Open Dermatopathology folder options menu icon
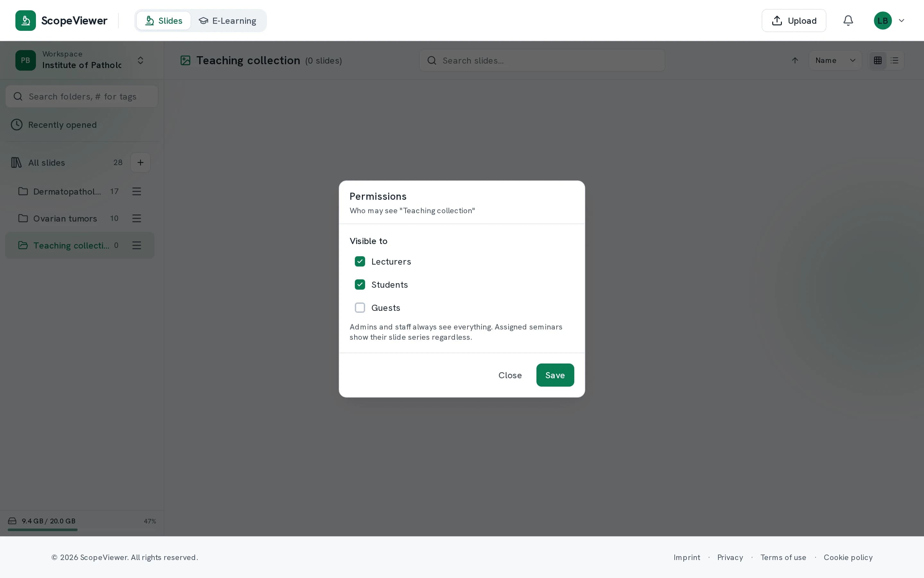The image size is (924, 578). [x=137, y=191]
